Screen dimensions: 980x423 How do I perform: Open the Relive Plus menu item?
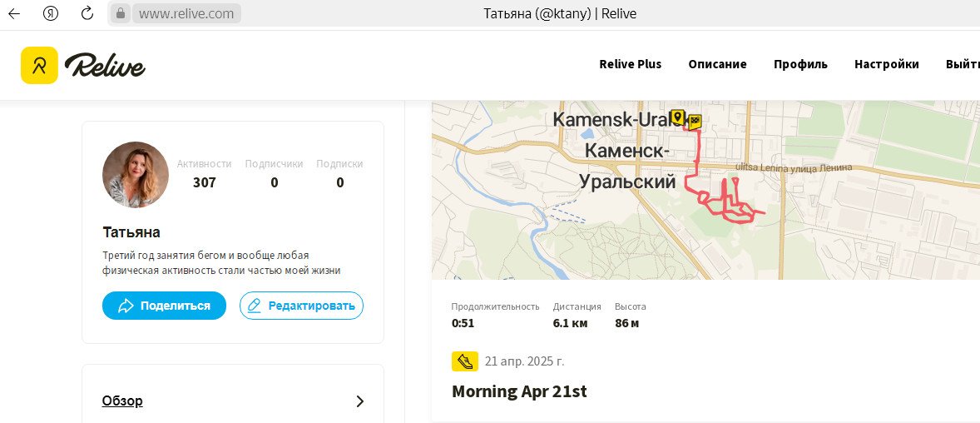pos(630,64)
